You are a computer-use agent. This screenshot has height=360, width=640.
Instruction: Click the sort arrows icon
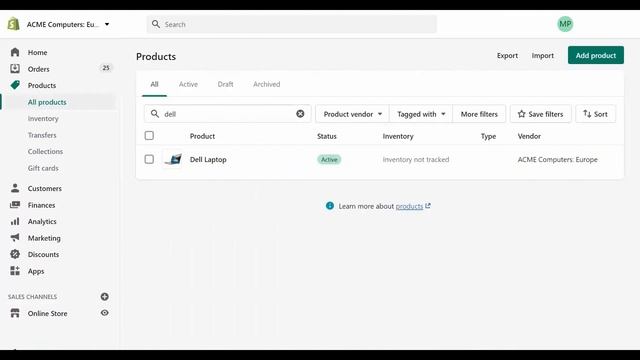587,114
